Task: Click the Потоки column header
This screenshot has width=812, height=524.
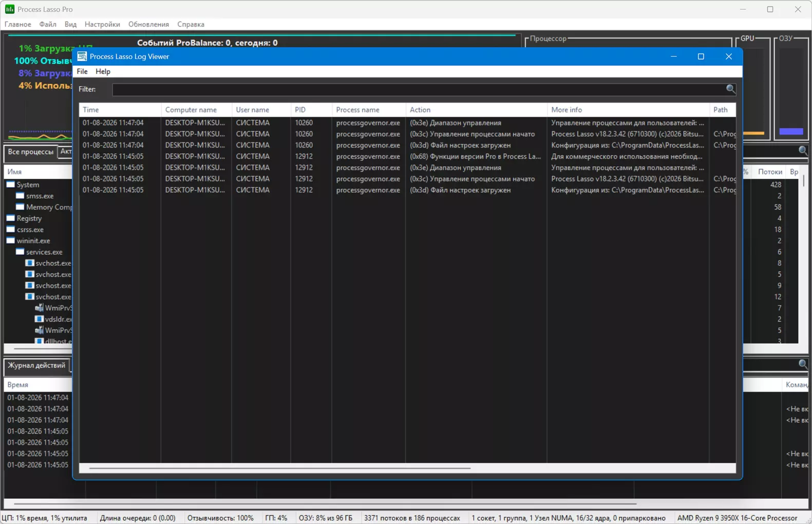Action: pyautogui.click(x=769, y=172)
